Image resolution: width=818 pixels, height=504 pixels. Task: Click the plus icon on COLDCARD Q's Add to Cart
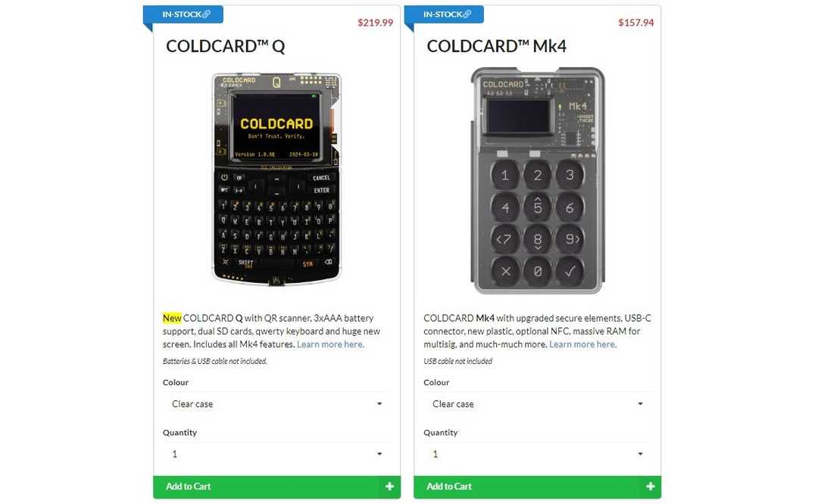pyautogui.click(x=389, y=487)
